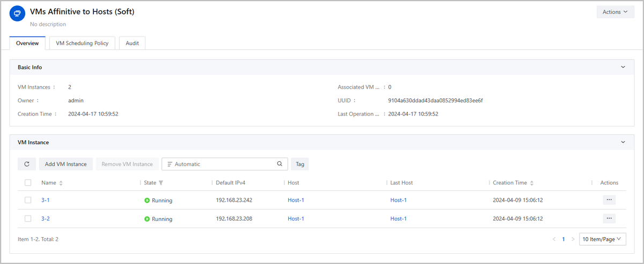Image resolution: width=644 pixels, height=264 pixels.
Task: Open the 10 Item/Page dropdown
Action: click(602, 239)
